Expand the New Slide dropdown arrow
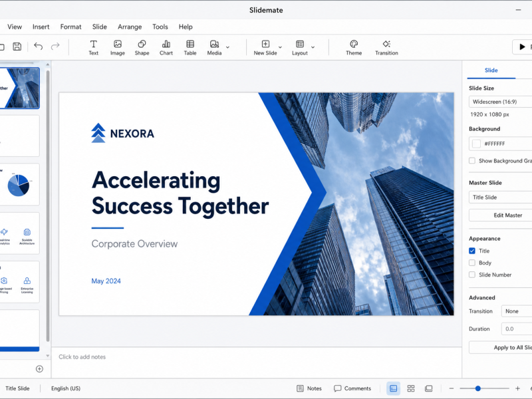 [280, 47]
